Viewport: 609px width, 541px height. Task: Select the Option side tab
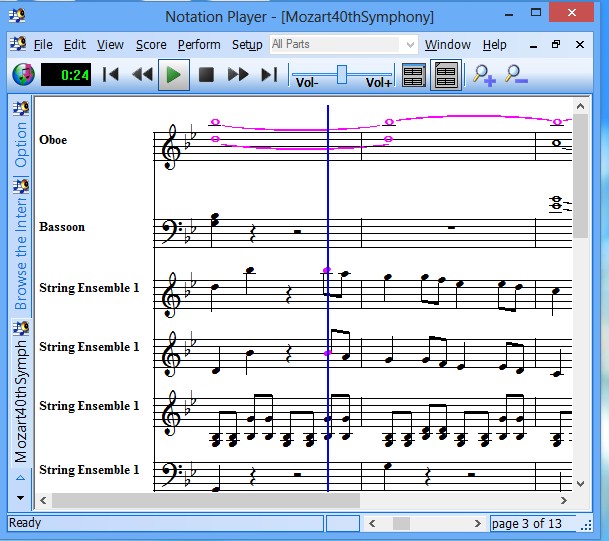click(x=21, y=145)
